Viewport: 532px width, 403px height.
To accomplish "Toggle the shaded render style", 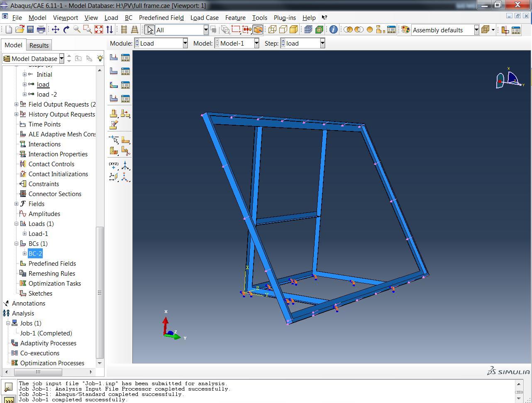I will tap(294, 29).
